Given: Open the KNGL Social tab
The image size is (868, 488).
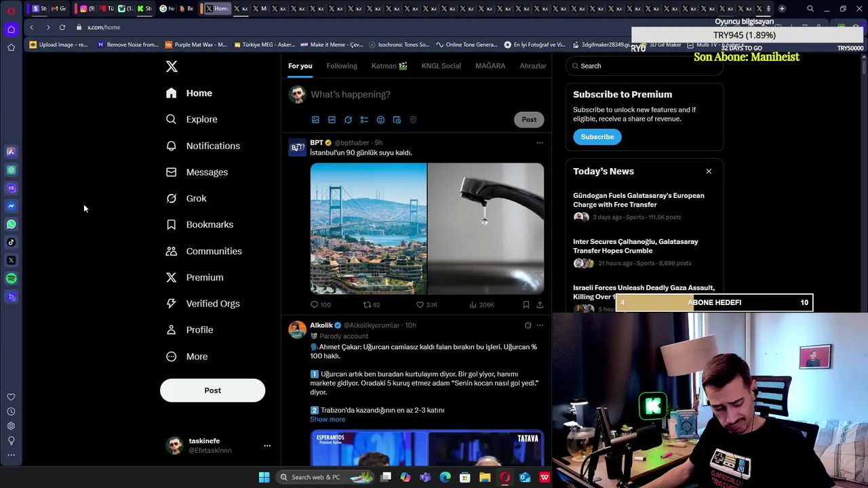Looking at the screenshot, I should [441, 66].
